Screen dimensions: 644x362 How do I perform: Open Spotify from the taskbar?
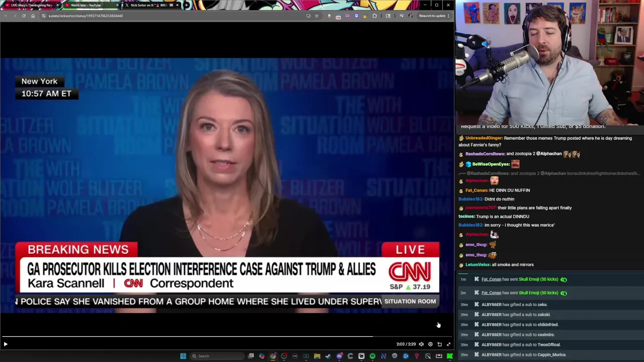pos(372,356)
